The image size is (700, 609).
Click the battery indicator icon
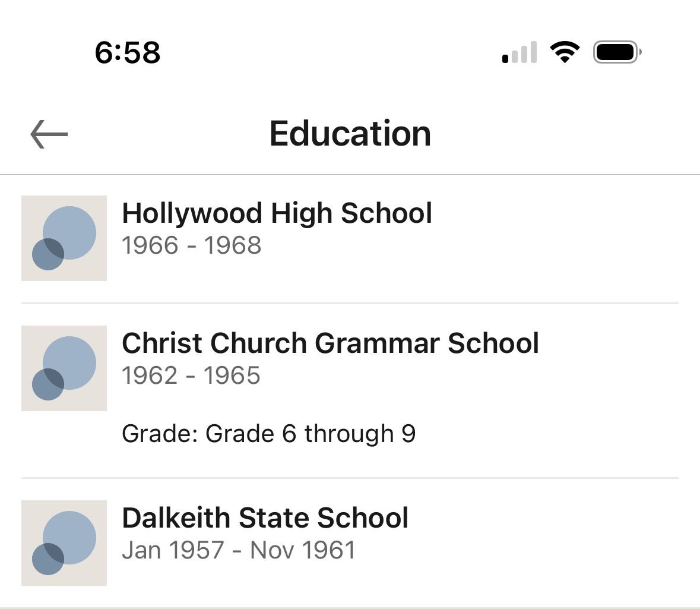point(616,52)
